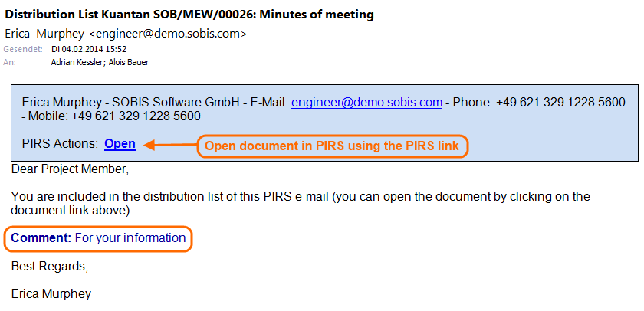Click the sent date Di 04.02.2014 15:52

[89, 49]
